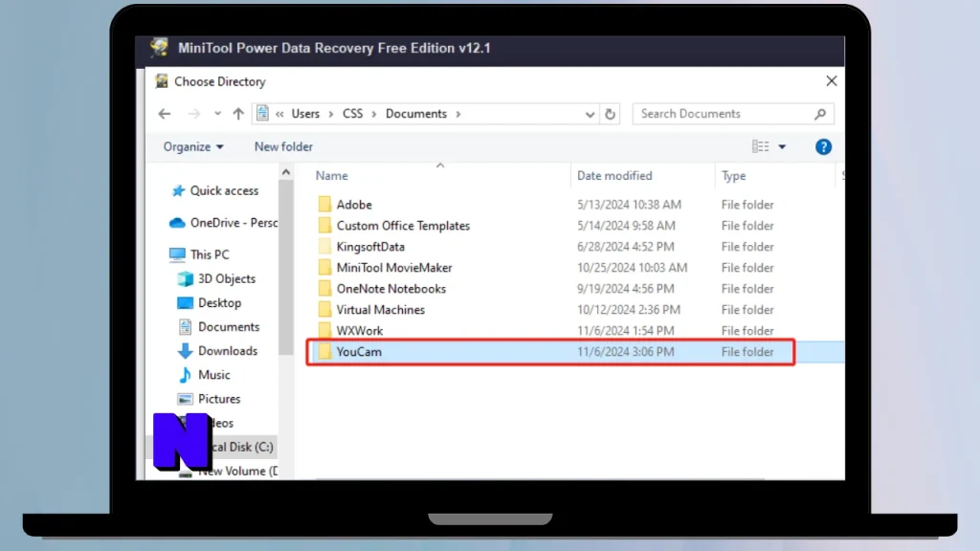This screenshot has width=980, height=551.
Task: Open the blue Help button
Action: pos(823,146)
